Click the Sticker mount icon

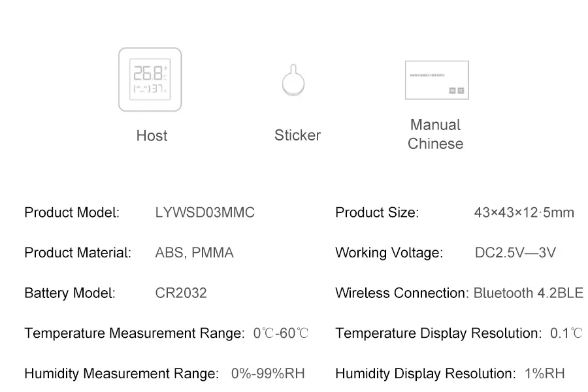coord(293,80)
